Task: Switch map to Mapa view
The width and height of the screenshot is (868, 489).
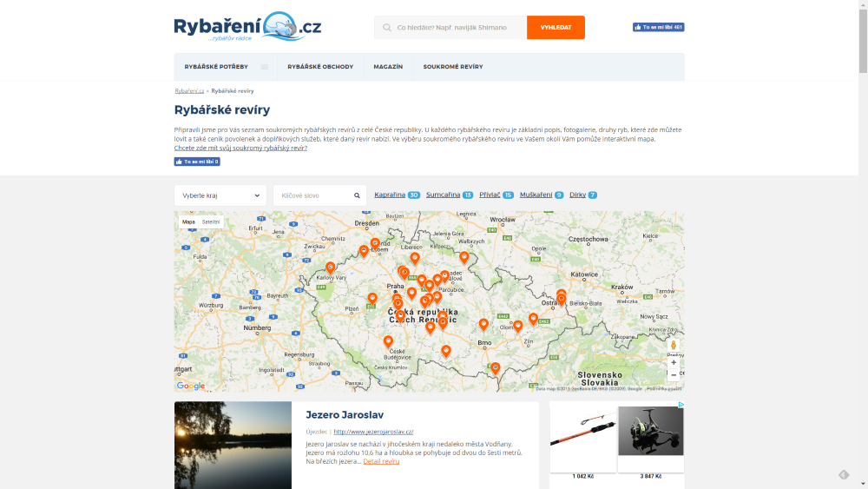Action: click(x=188, y=222)
